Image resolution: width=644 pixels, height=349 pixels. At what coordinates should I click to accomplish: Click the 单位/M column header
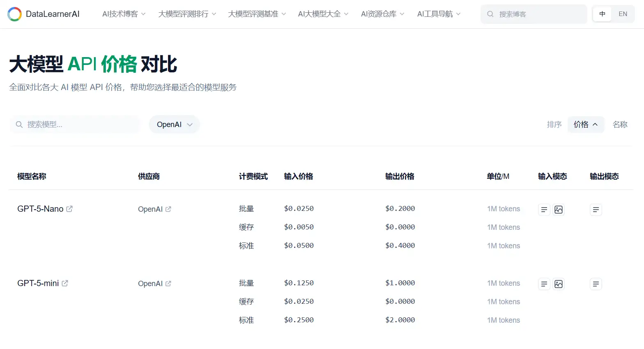coord(498,176)
